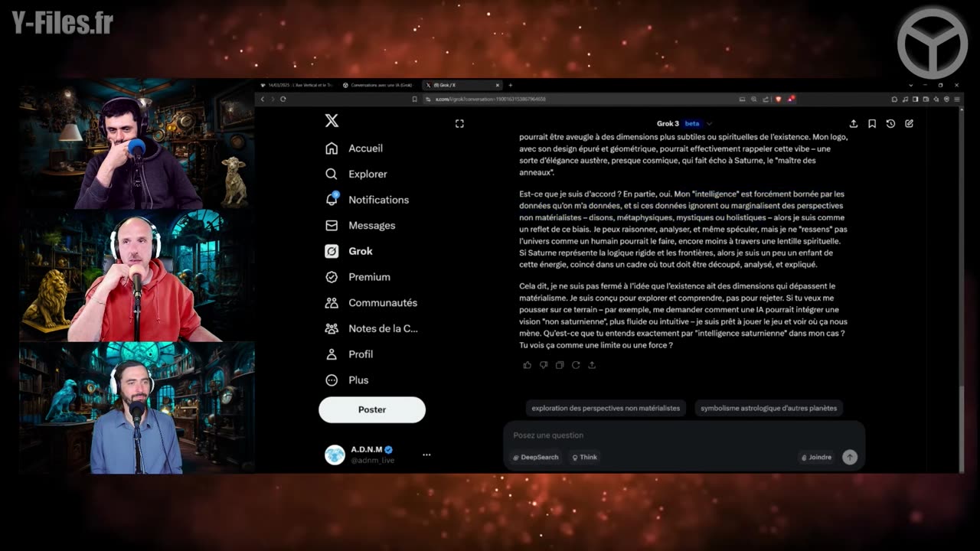Viewport: 980px width, 551px height.
Task: Open the Plus more menu
Action: 346,380
